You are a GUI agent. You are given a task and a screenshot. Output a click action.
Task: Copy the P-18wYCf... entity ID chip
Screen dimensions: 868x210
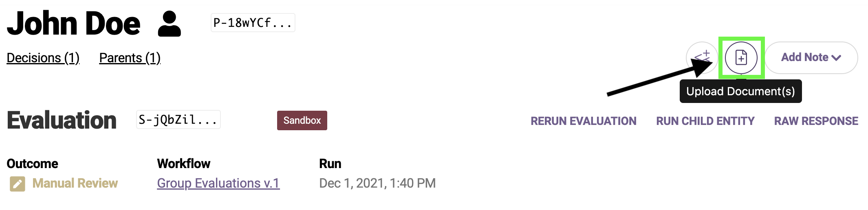tap(253, 23)
